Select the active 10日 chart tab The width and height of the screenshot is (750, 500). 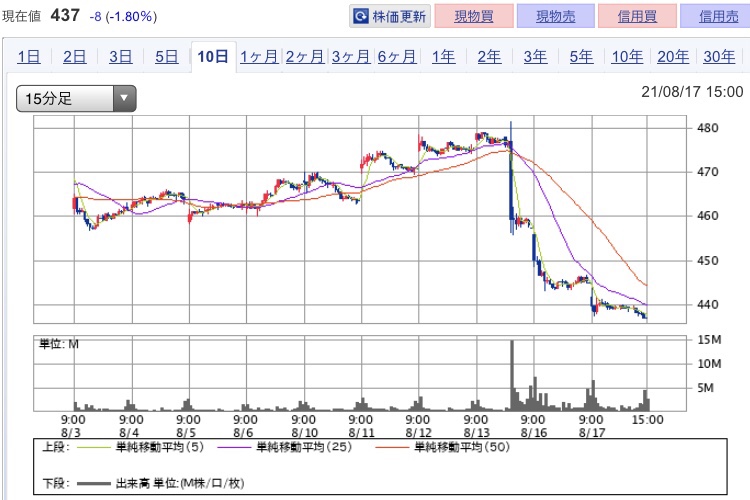click(213, 57)
